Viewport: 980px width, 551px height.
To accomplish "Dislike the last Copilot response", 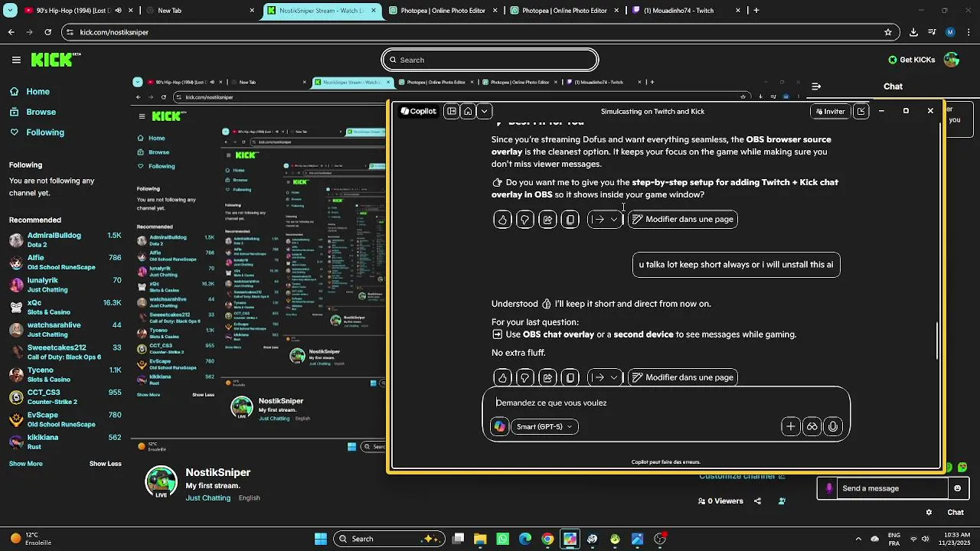I will pos(524,377).
